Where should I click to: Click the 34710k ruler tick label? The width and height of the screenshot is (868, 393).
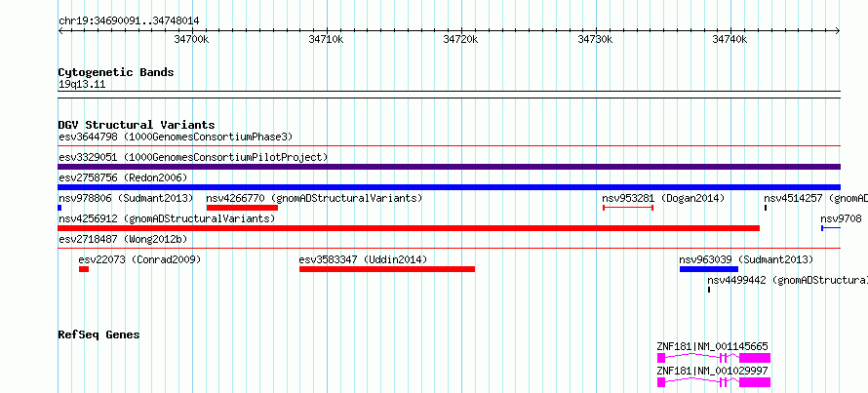[x=326, y=39]
